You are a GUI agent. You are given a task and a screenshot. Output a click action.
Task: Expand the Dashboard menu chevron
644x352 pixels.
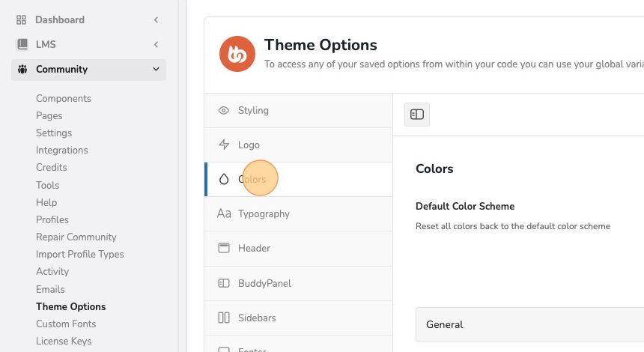pyautogui.click(x=156, y=19)
